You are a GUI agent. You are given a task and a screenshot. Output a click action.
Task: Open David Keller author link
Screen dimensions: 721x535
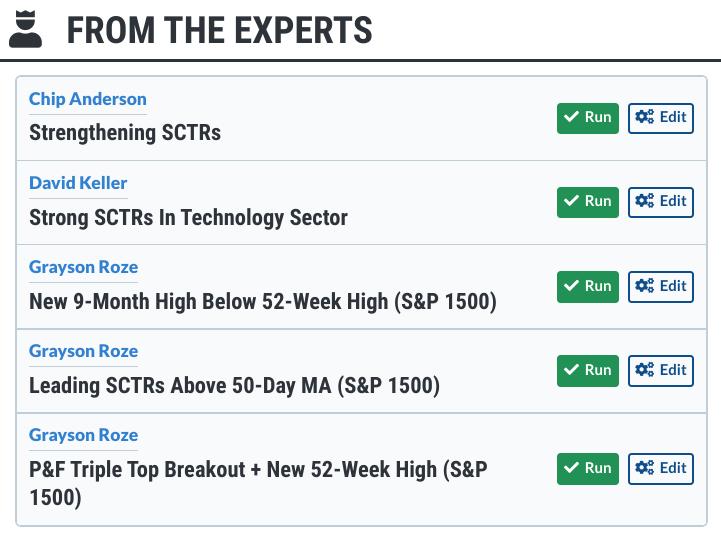click(78, 183)
